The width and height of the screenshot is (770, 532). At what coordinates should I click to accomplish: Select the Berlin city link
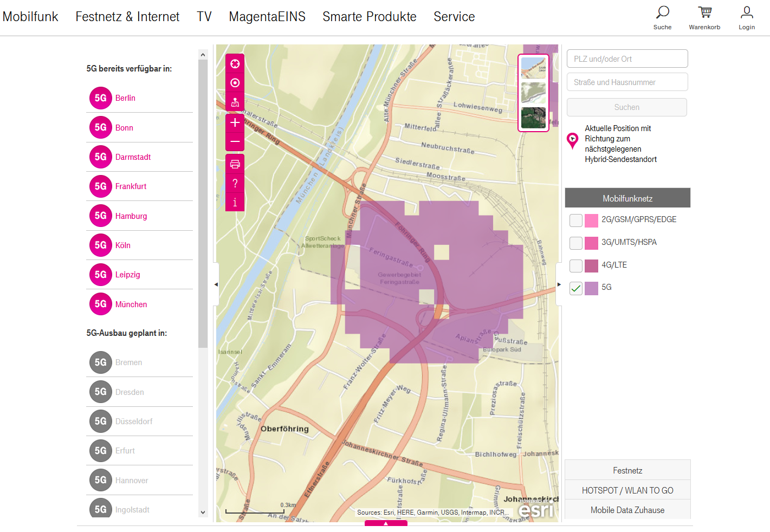pos(125,98)
